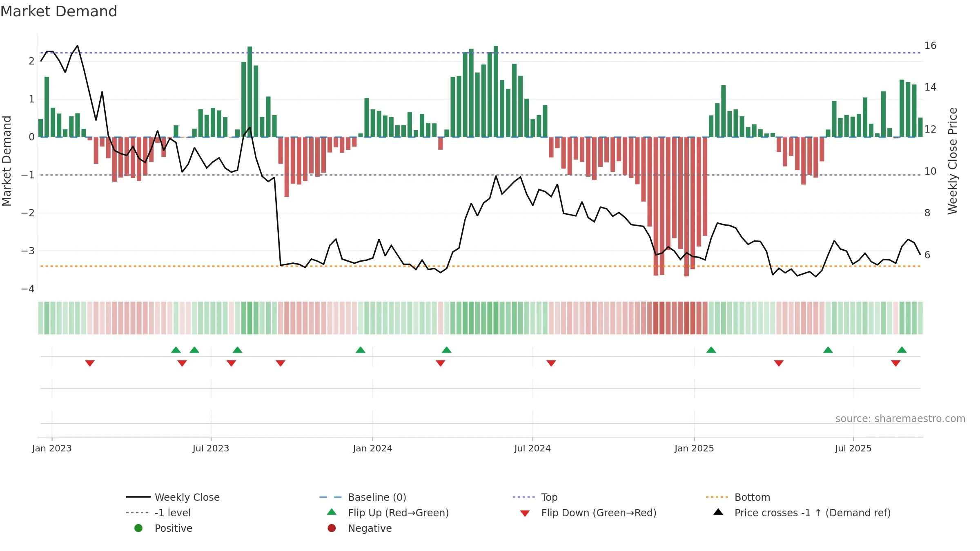Toggle the Bottom legend entry
This screenshot has width=980, height=551.
click(x=738, y=497)
